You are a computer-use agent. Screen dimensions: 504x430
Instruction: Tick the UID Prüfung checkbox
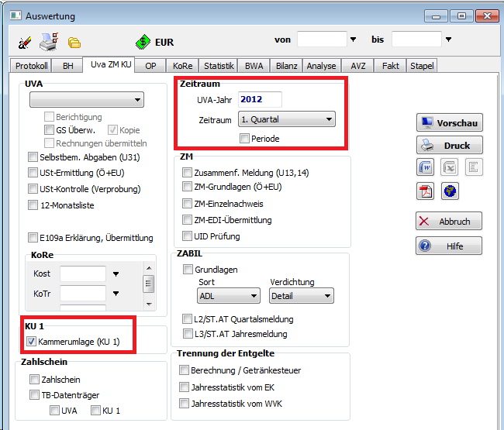point(187,236)
